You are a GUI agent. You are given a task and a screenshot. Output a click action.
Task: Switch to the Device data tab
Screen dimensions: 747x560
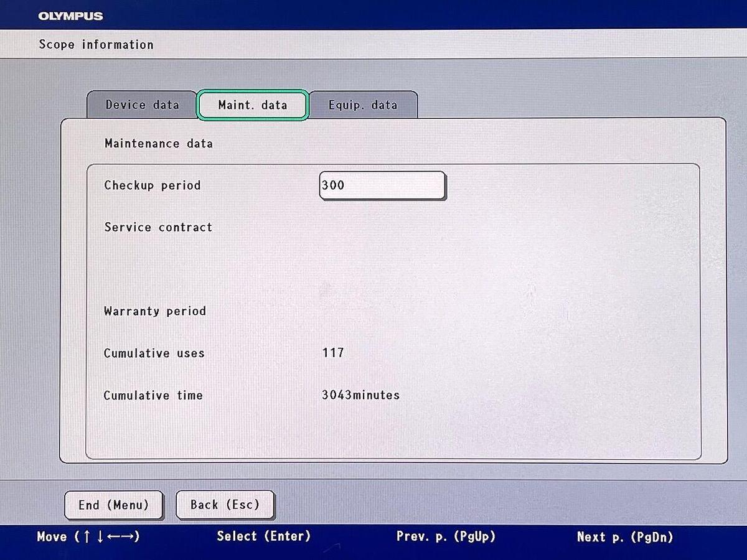pyautogui.click(x=142, y=105)
